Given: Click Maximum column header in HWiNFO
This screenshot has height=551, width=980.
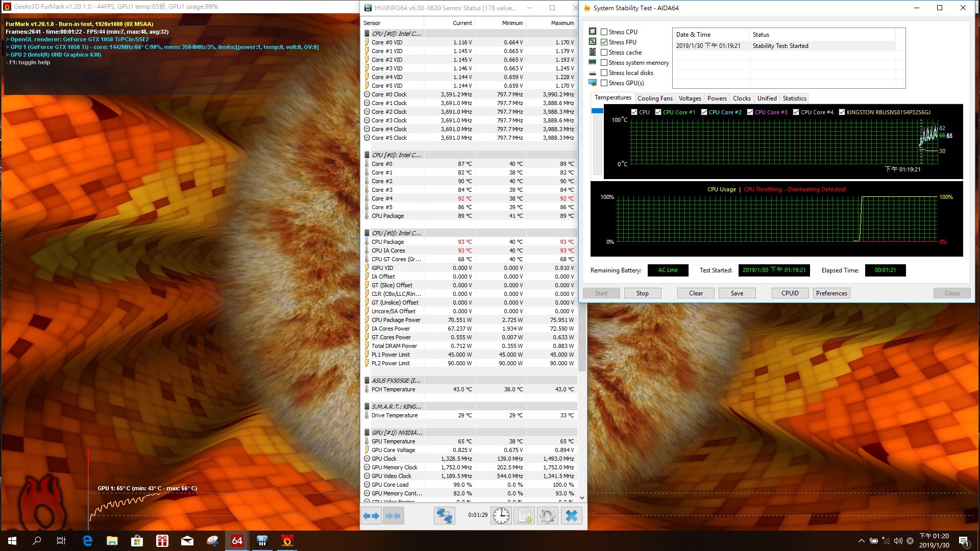Looking at the screenshot, I should 551,23.
